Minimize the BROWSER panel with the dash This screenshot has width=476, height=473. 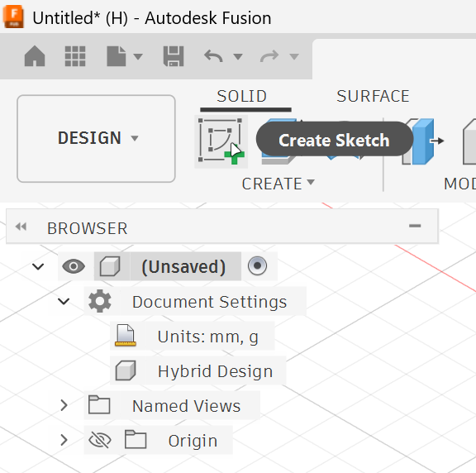415,226
